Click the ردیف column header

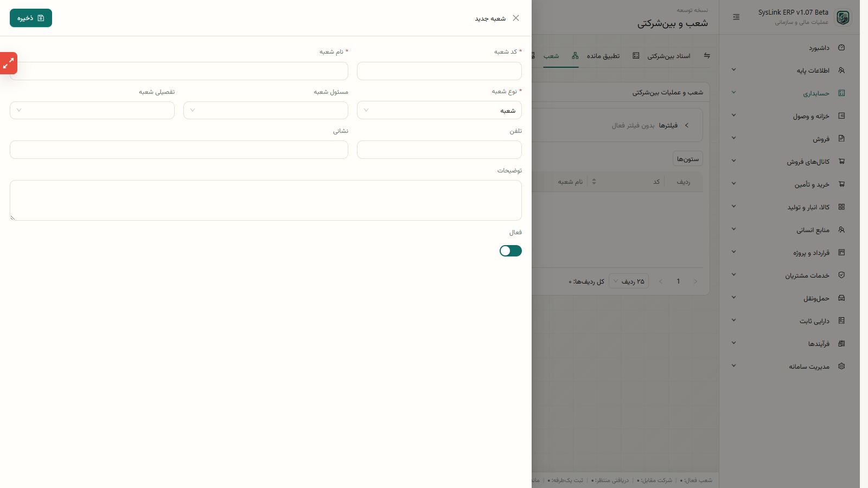coord(684,182)
